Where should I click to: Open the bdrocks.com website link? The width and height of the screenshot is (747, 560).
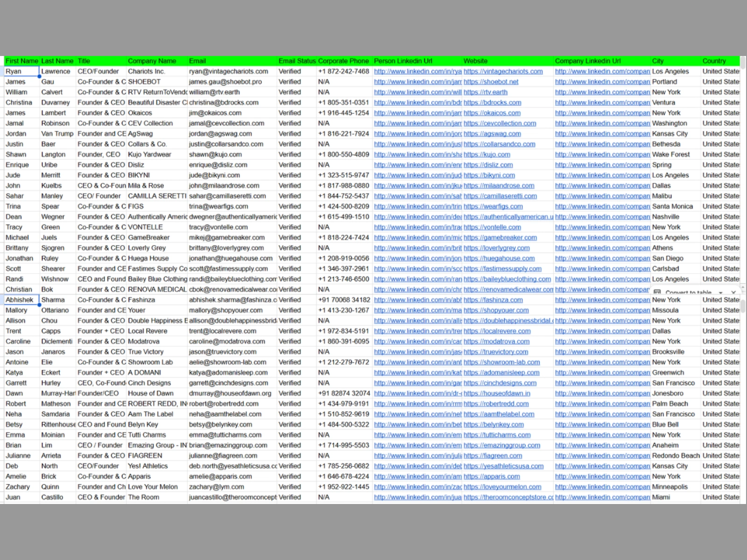(493, 103)
